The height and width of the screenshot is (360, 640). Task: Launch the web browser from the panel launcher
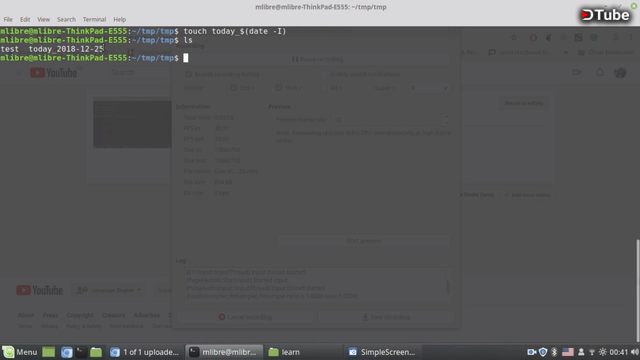tap(67, 352)
